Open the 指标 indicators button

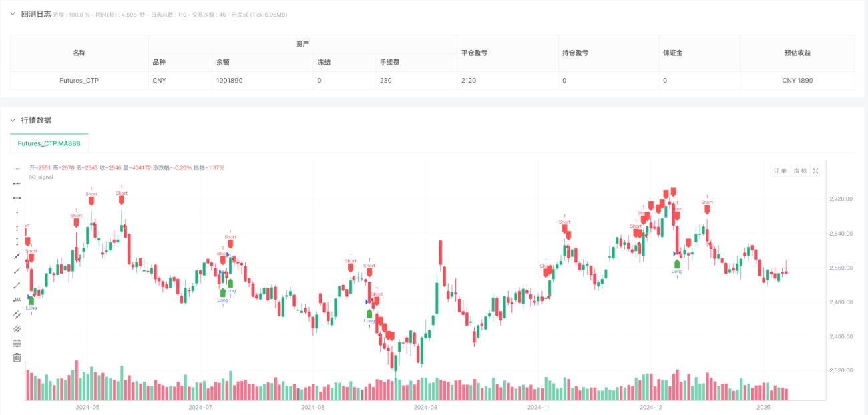[799, 171]
